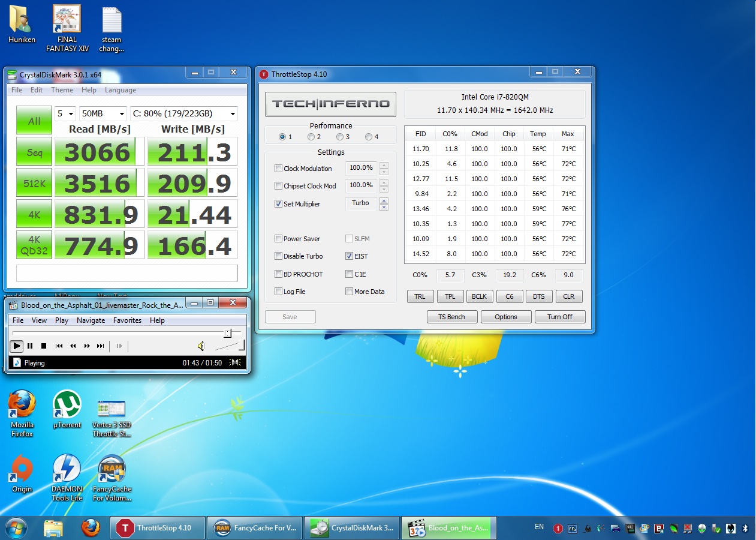The height and width of the screenshot is (540, 756).
Task: Click the TechInferno logo banner
Action: [x=330, y=104]
